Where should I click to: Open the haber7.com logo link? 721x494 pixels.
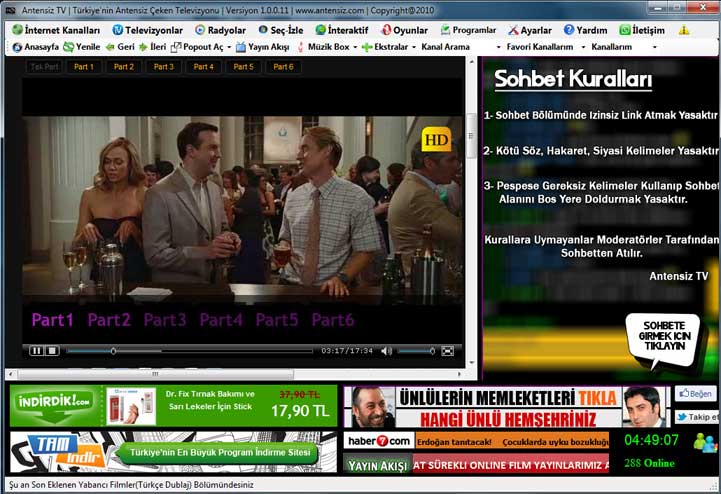[379, 441]
